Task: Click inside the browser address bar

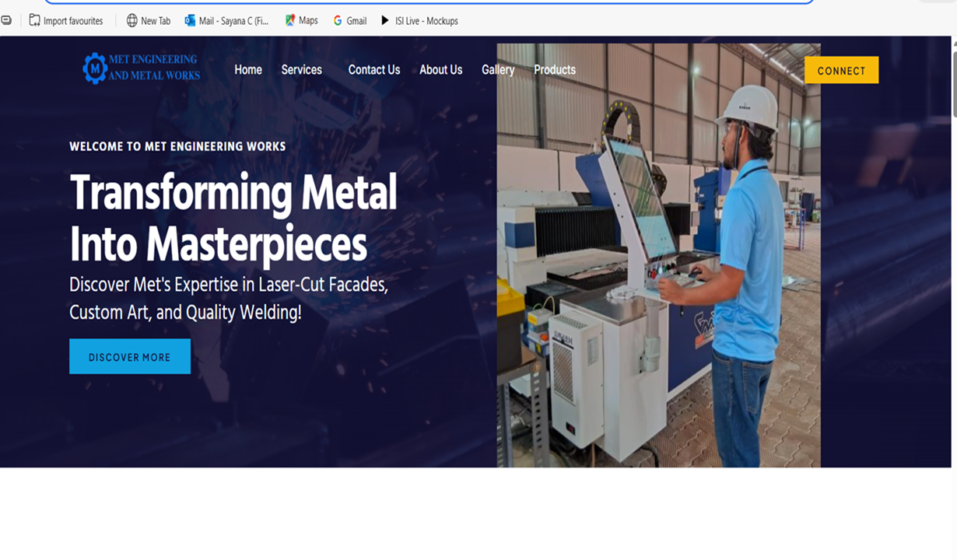Action: pos(467,3)
